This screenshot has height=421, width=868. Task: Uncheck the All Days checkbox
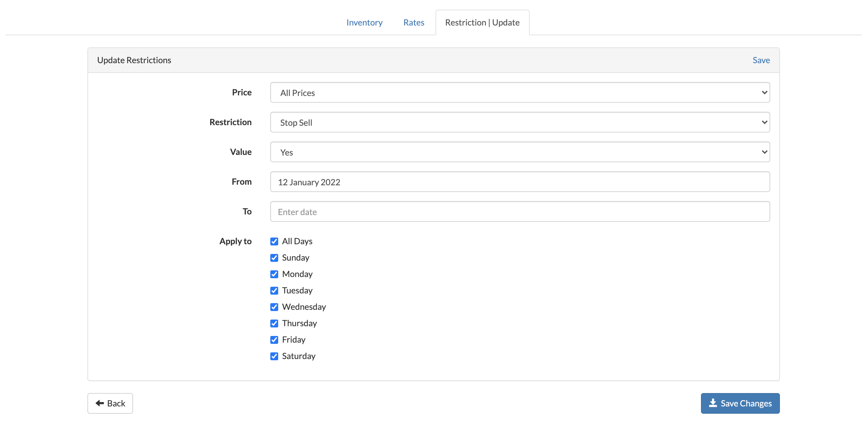[274, 241]
